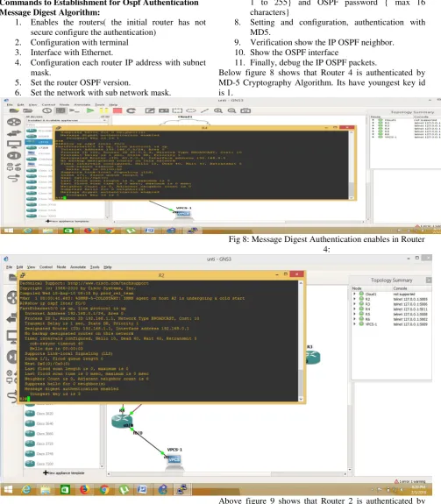Select R3 router node on lower canvas
441x504 pixels.
312,357
